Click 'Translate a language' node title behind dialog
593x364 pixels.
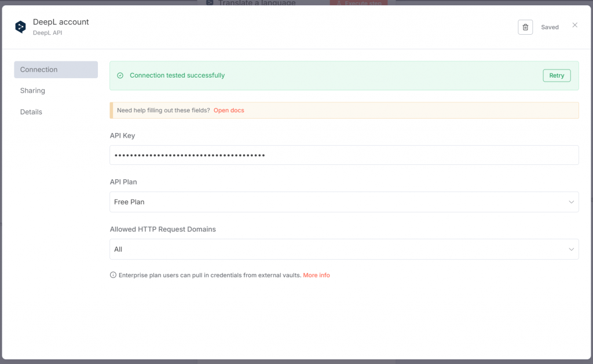[x=257, y=3]
